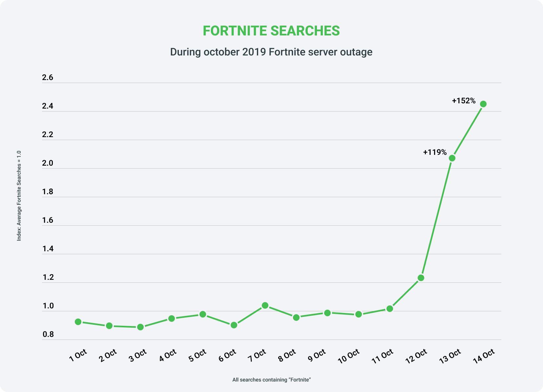Select the server outage subtitle text

[x=271, y=52]
